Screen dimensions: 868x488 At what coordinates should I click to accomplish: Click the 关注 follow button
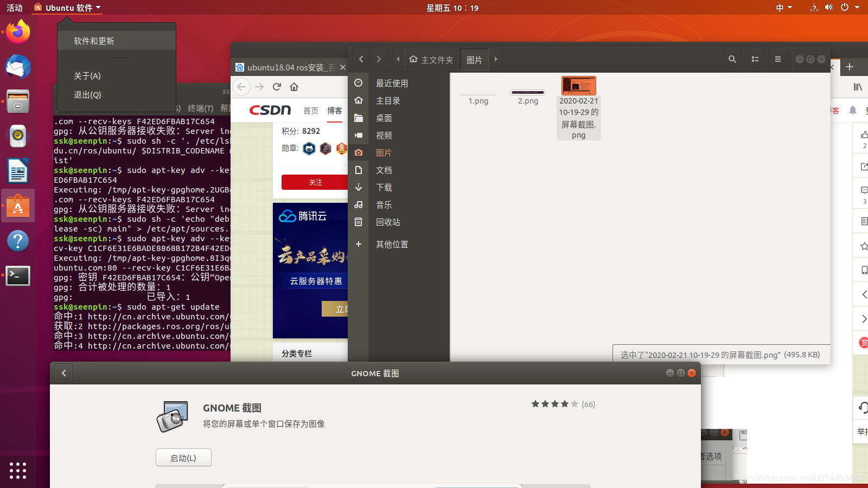[x=315, y=182]
